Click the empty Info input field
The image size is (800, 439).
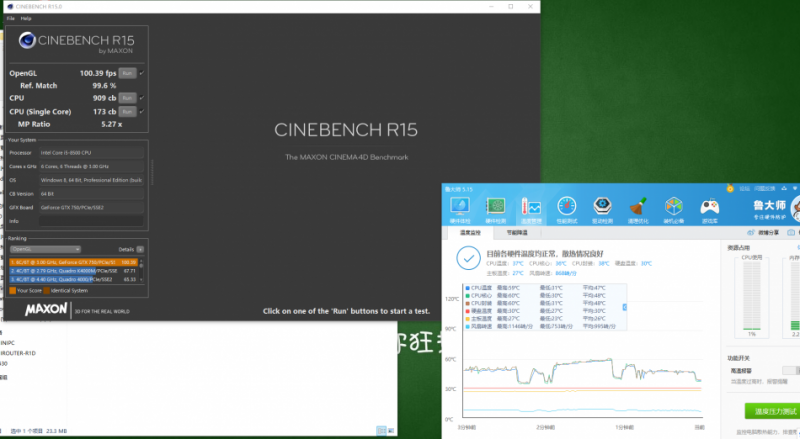pos(91,221)
